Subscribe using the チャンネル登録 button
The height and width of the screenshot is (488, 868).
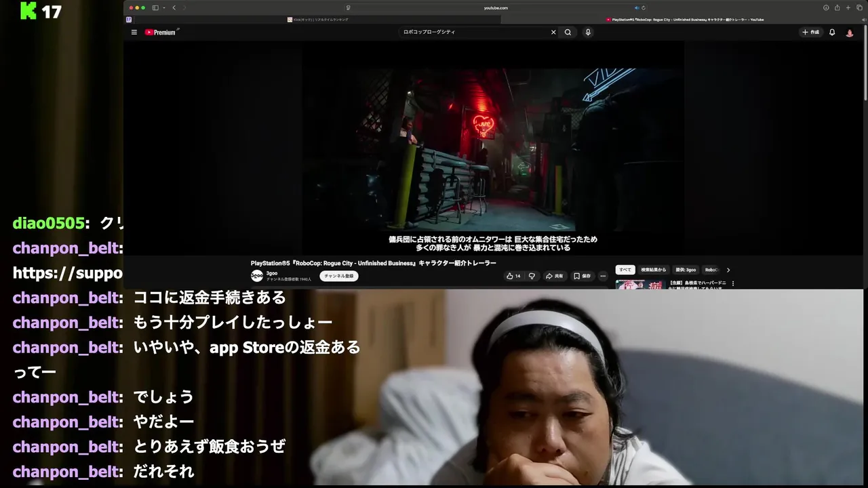pos(338,276)
